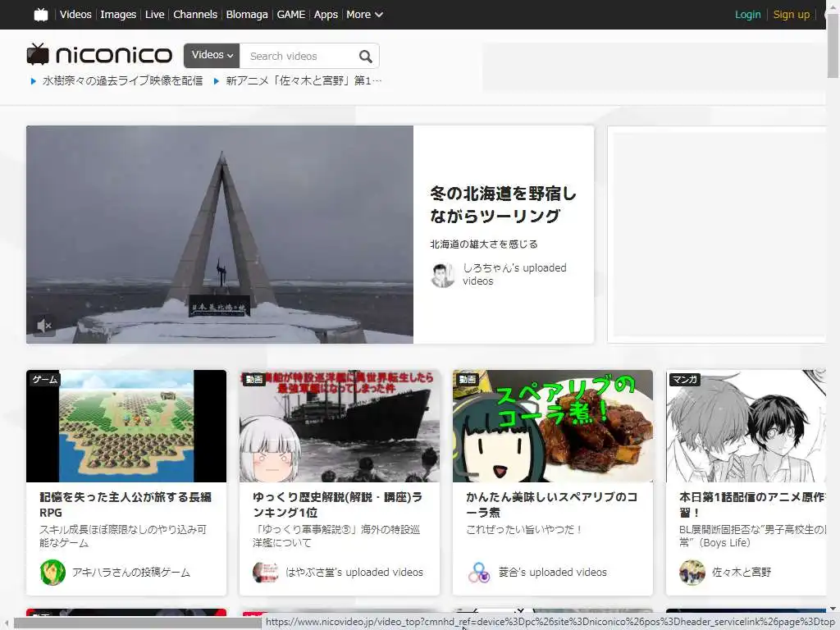
Task: Click the Login link
Action: (748, 15)
